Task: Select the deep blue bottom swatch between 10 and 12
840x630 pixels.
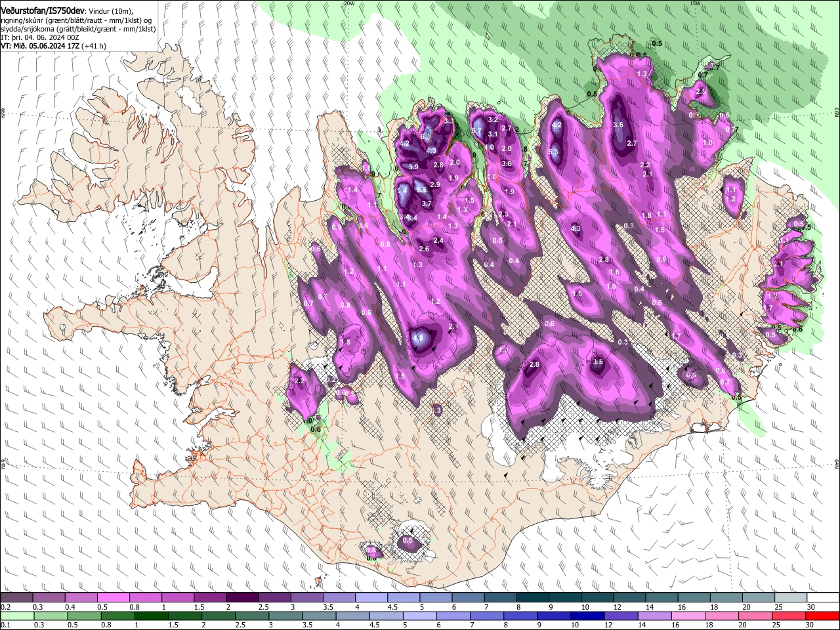Action: pos(587,616)
